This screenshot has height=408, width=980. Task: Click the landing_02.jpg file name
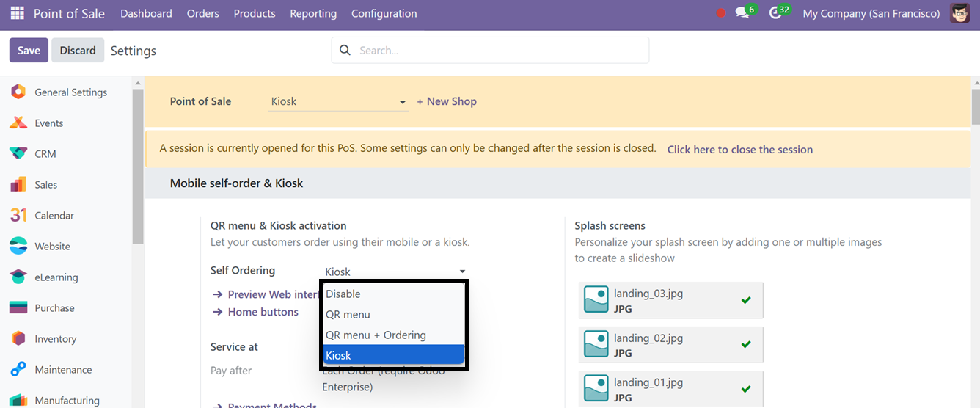(648, 338)
